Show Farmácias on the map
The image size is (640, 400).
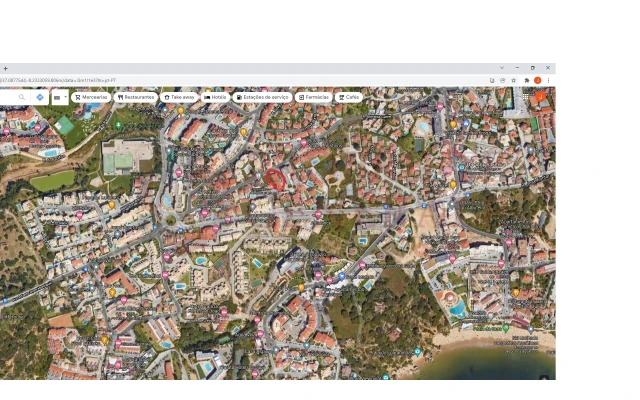coord(314,97)
